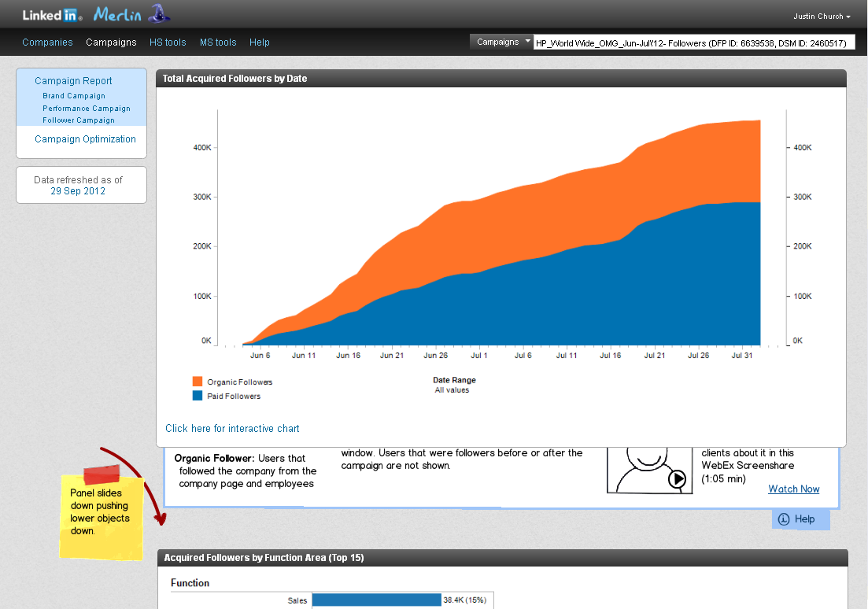The width and height of the screenshot is (868, 609).
Task: Open the Companies menu
Action: coord(47,42)
